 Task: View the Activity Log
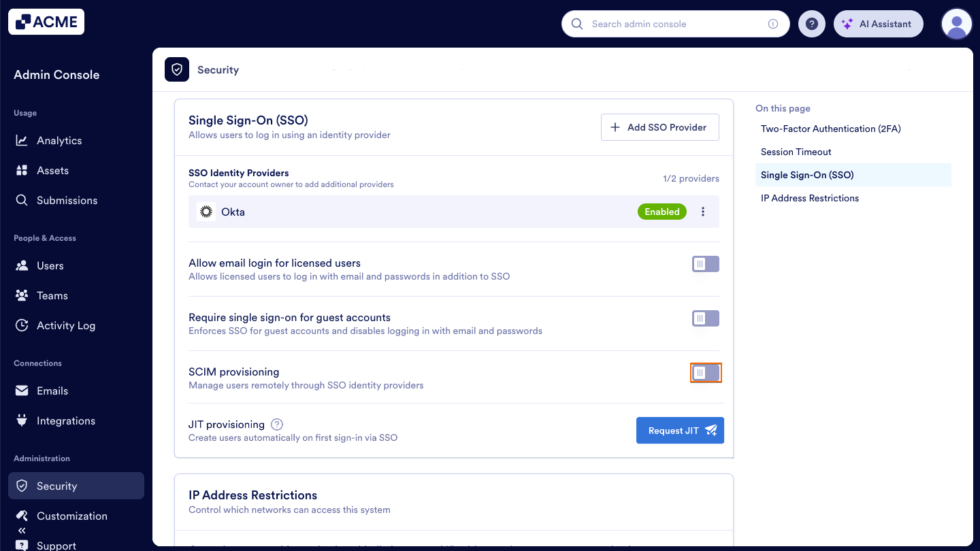click(65, 325)
